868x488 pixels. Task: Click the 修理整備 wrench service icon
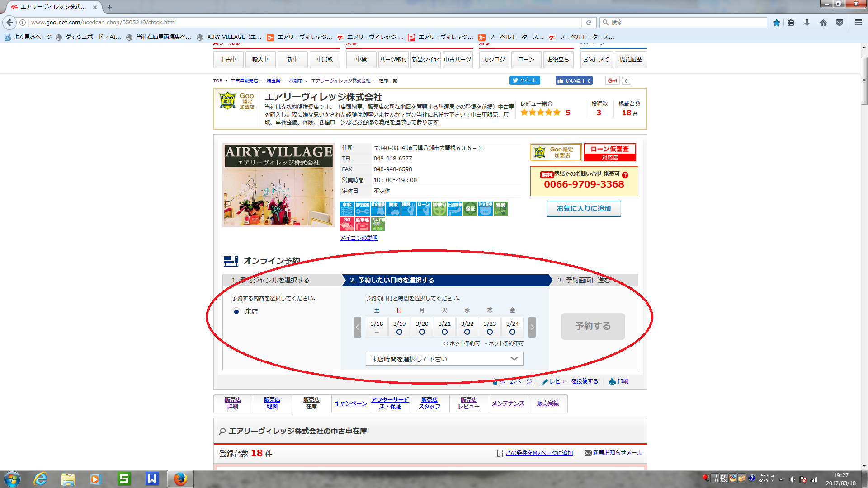[363, 209]
